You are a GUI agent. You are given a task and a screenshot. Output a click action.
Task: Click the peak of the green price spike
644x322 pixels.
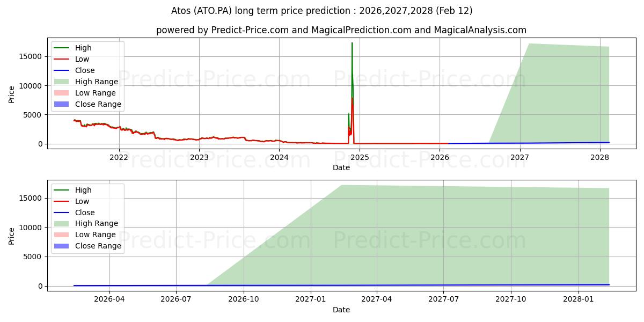pyautogui.click(x=352, y=43)
